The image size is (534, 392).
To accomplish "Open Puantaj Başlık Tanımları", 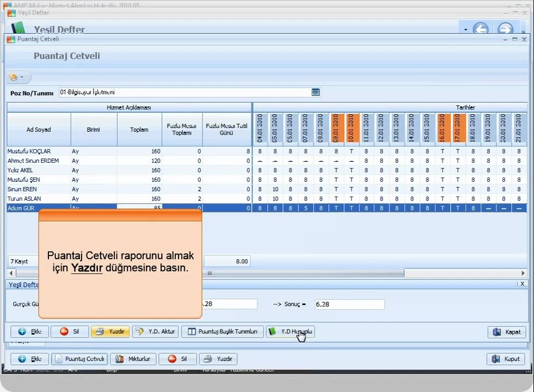I will click(223, 332).
